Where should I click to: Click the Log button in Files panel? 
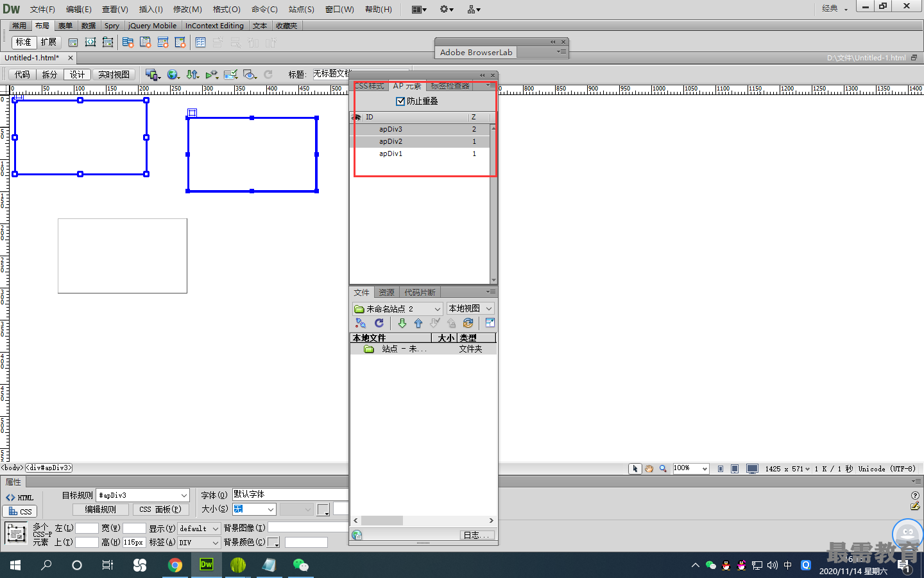[477, 535]
